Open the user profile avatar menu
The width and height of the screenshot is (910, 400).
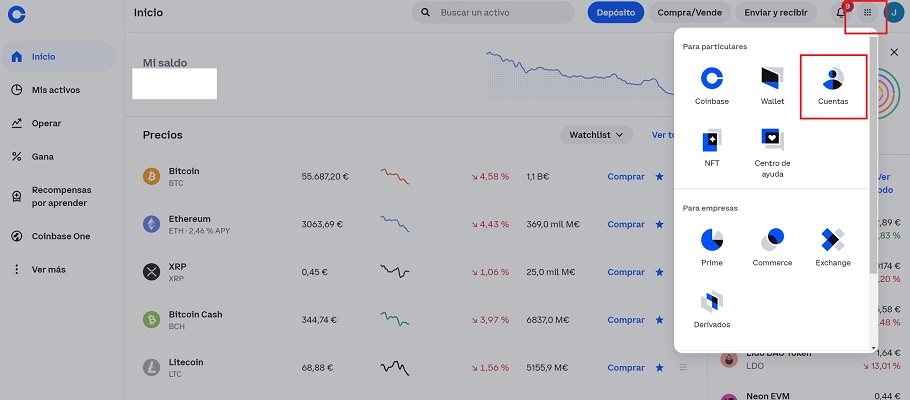[894, 13]
